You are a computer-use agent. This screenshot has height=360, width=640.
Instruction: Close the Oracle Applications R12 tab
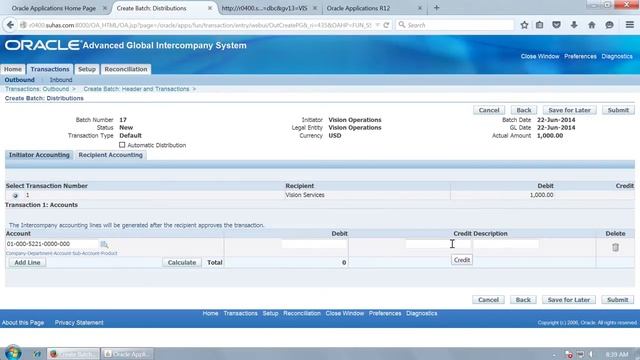pyautogui.click(x=420, y=8)
